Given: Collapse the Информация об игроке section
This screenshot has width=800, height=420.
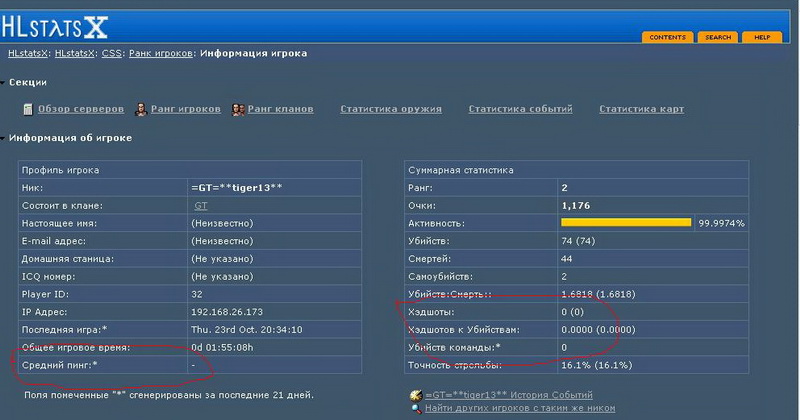Looking at the screenshot, I should point(4,138).
